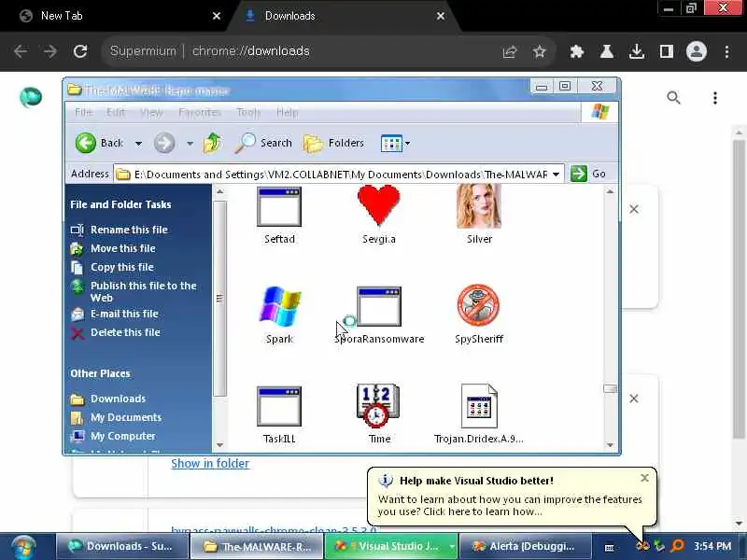The image size is (747, 560).
Task: Open the Explorer Search pane
Action: coord(263,143)
